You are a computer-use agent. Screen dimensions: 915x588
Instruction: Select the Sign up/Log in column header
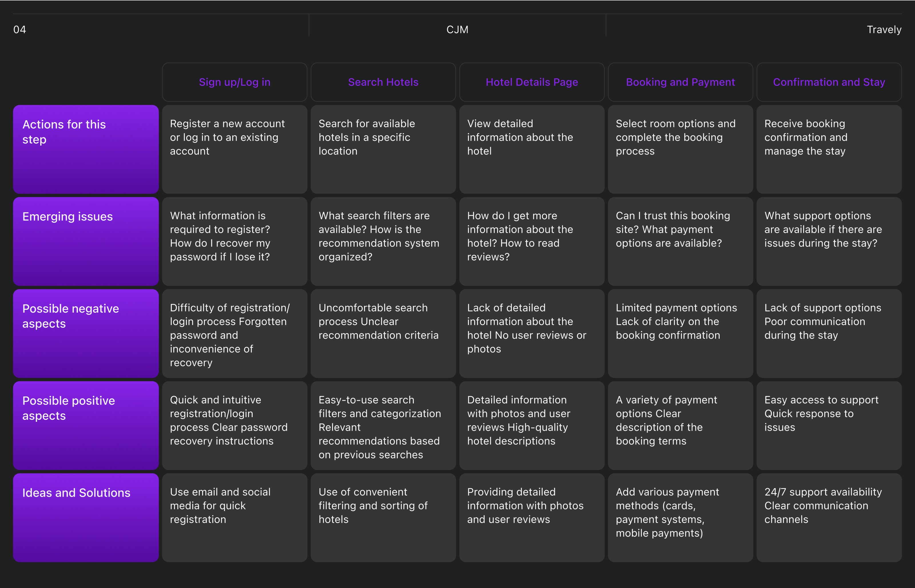tap(234, 82)
